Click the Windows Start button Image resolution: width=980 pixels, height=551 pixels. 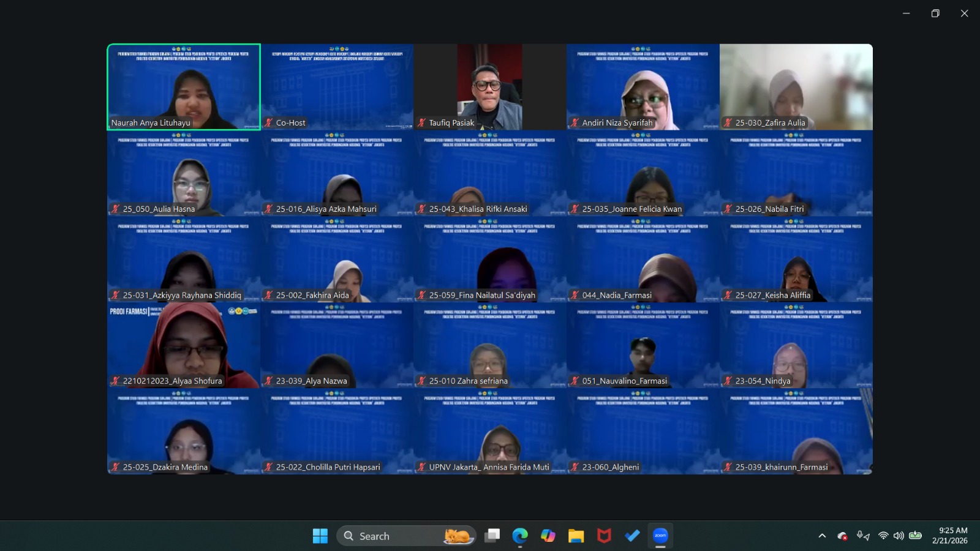pos(320,536)
